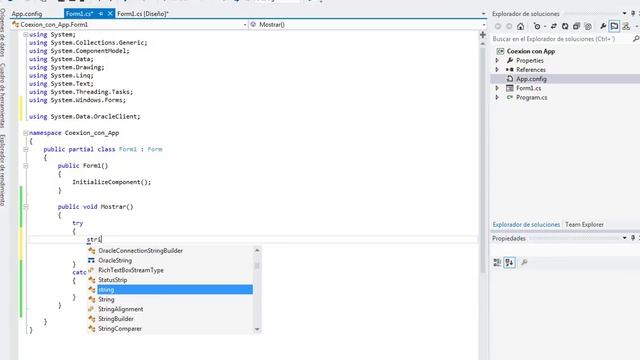Viewport: 640px width, 360px height.
Task: Click the split editor handle above scrollbar
Action: tap(483, 35)
